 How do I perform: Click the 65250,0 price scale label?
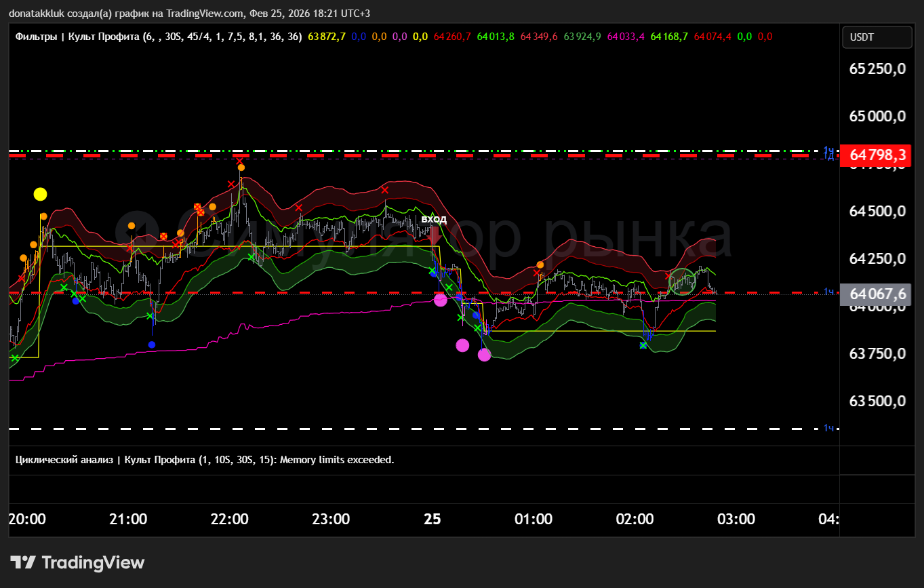pos(877,69)
